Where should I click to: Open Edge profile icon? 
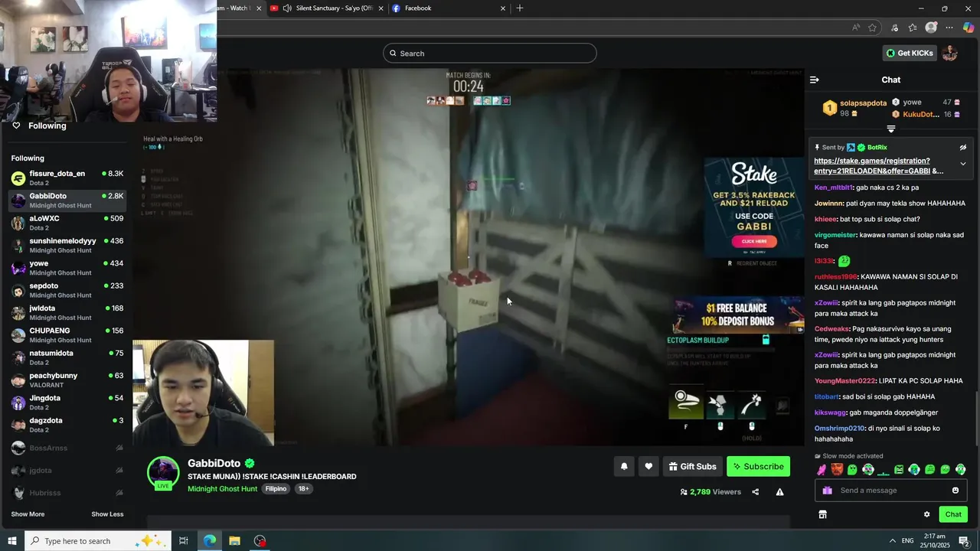[x=931, y=28]
